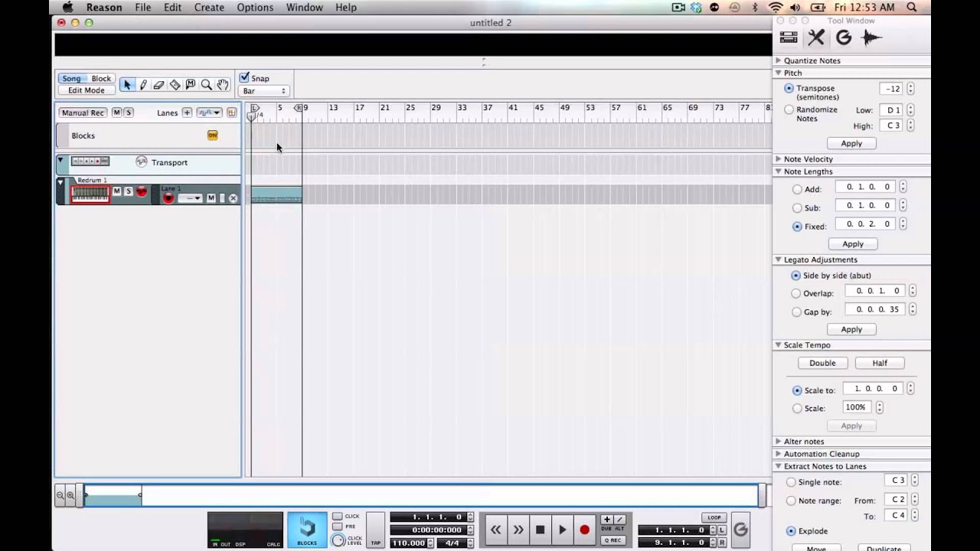Collapse the Legato Adjustments section

[778, 259]
